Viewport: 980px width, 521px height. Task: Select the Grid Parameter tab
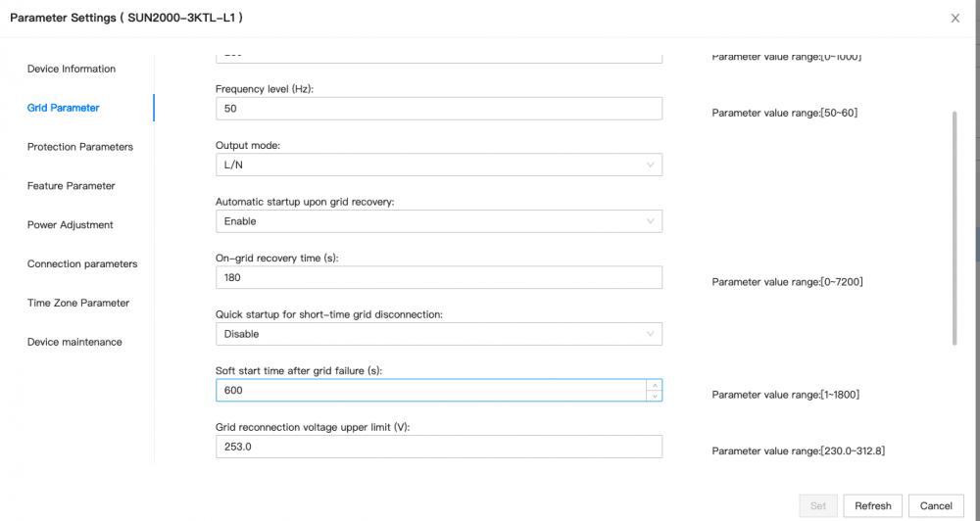coord(63,108)
